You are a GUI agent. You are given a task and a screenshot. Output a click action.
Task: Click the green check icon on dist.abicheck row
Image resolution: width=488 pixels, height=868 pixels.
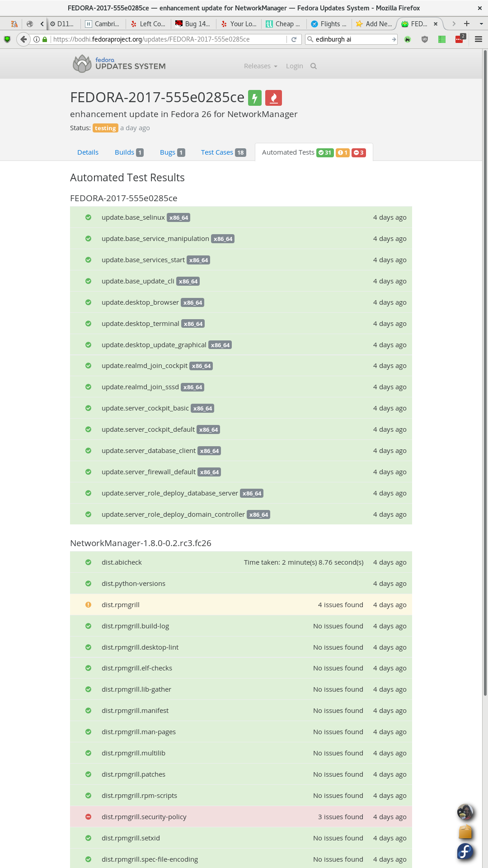(88, 562)
